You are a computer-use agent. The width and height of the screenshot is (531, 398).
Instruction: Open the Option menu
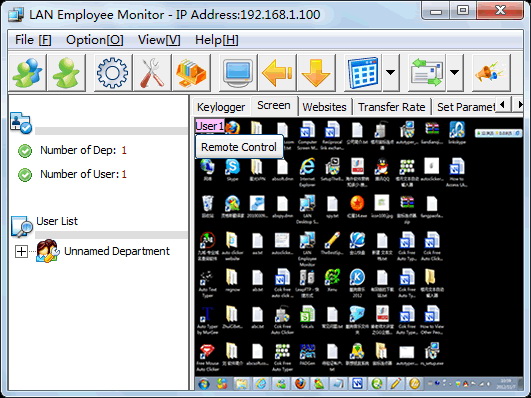pyautogui.click(x=94, y=40)
